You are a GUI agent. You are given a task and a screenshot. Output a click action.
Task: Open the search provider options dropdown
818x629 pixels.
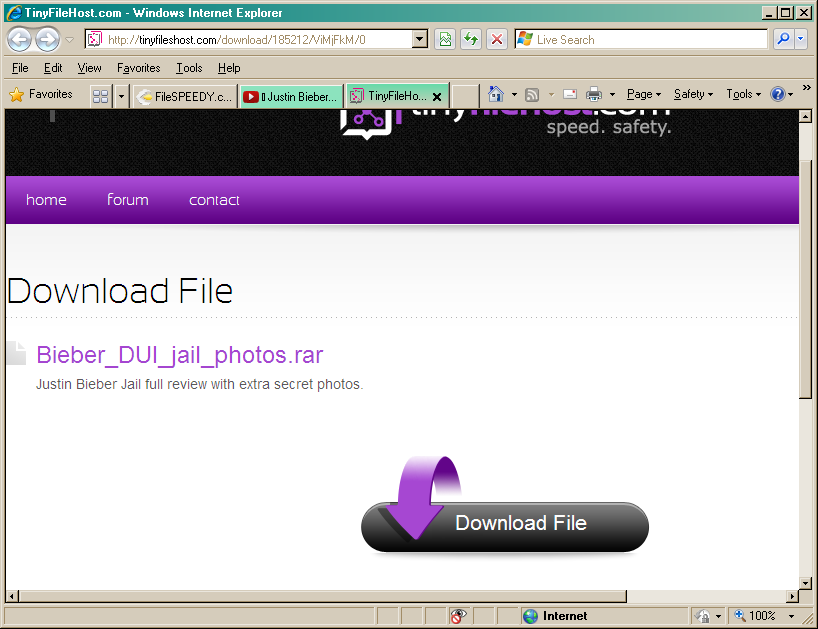(801, 39)
